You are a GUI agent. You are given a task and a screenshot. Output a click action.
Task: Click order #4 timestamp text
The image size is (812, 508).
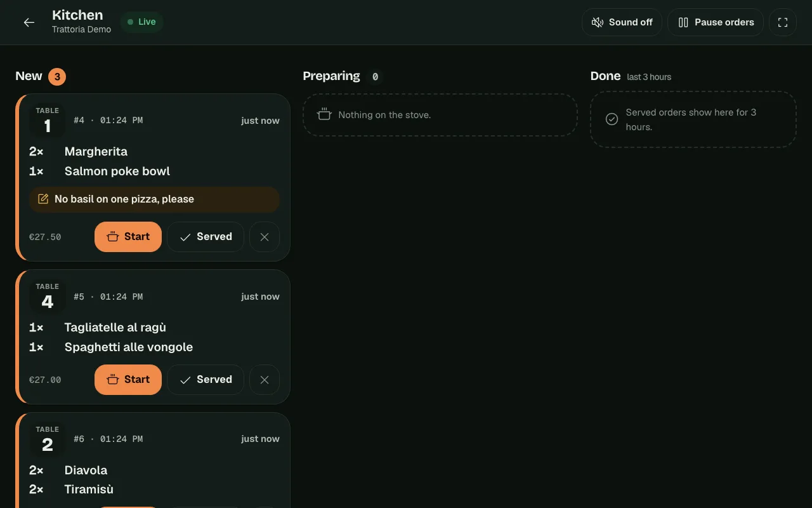pos(108,121)
